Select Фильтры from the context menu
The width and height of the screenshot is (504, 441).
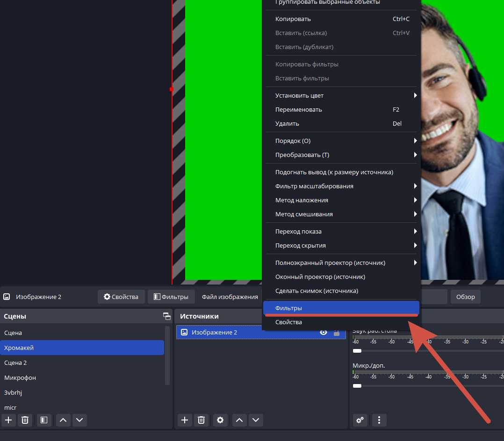point(341,308)
